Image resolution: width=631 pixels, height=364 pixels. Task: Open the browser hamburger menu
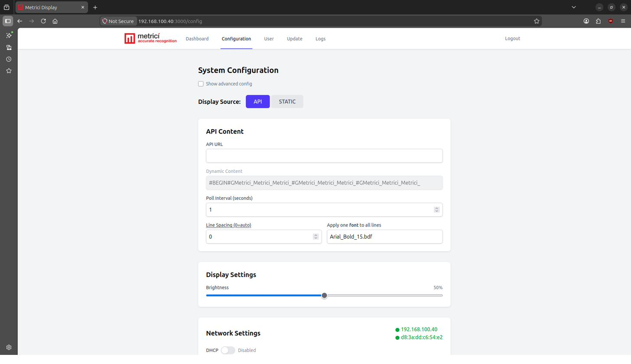point(623,21)
